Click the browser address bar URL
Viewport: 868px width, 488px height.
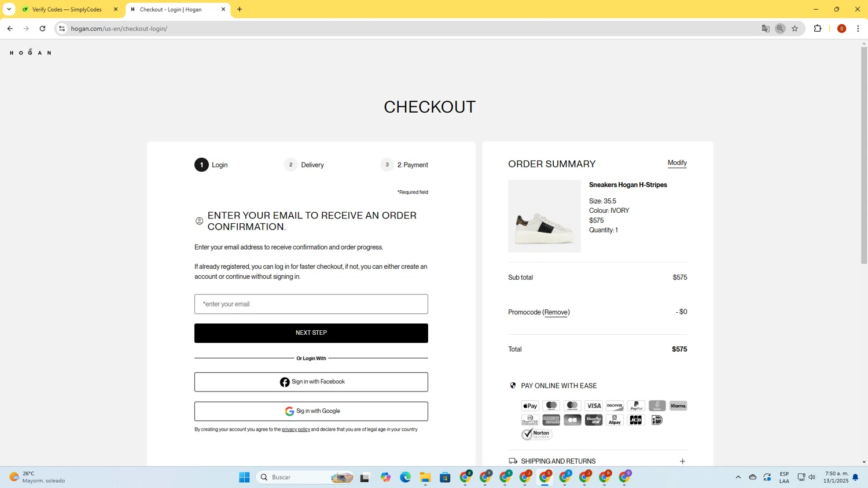119,28
